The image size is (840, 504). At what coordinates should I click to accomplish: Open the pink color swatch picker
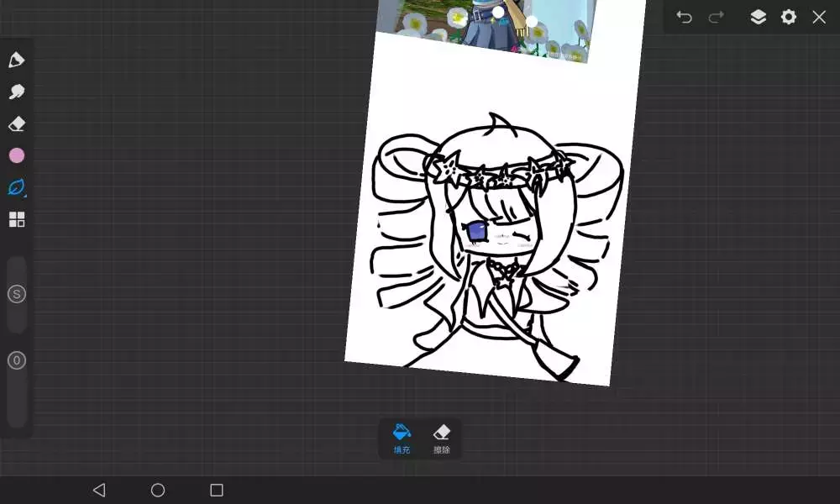tap(17, 155)
